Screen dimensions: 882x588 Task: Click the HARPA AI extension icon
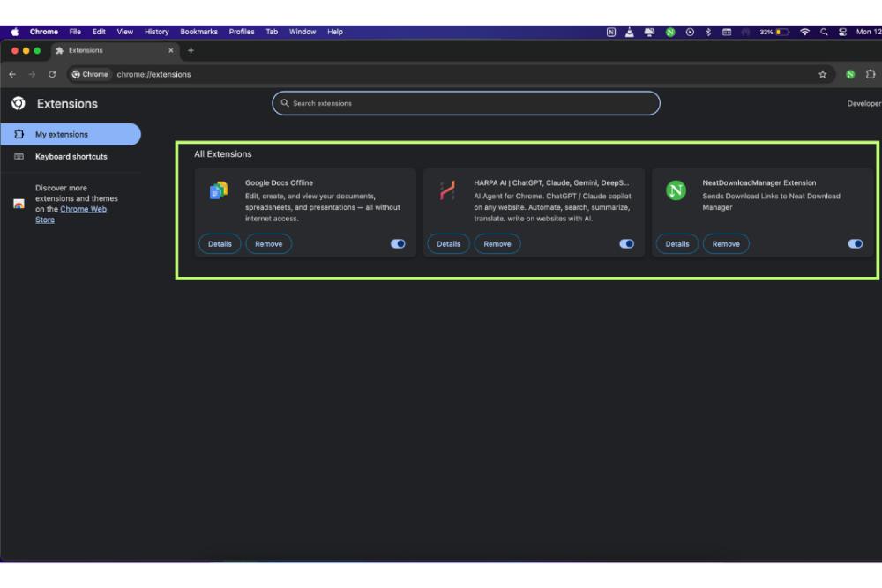447,190
